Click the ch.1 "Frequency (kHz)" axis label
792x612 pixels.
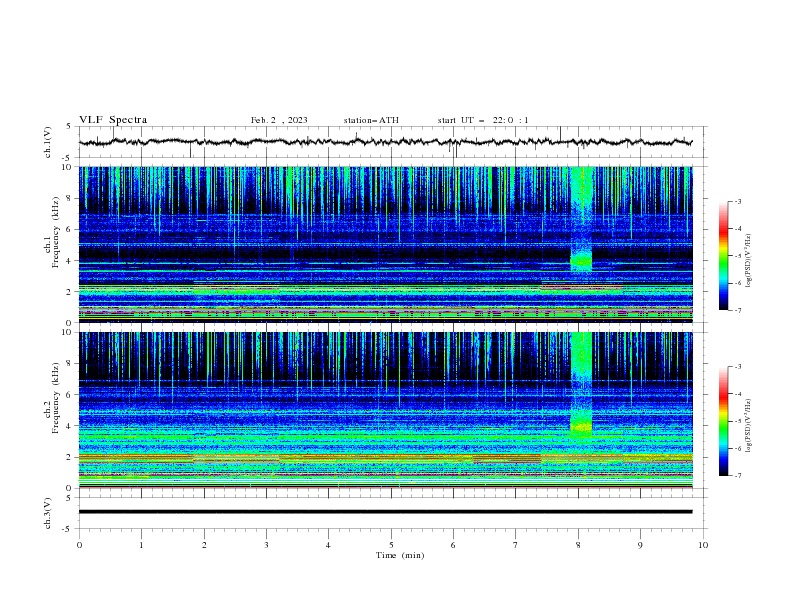pyautogui.click(x=56, y=232)
